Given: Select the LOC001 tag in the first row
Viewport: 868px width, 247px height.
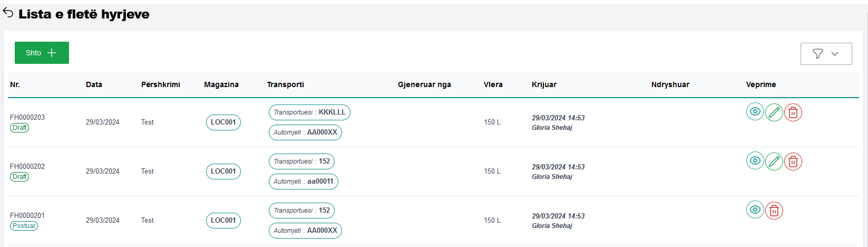Looking at the screenshot, I should (223, 122).
